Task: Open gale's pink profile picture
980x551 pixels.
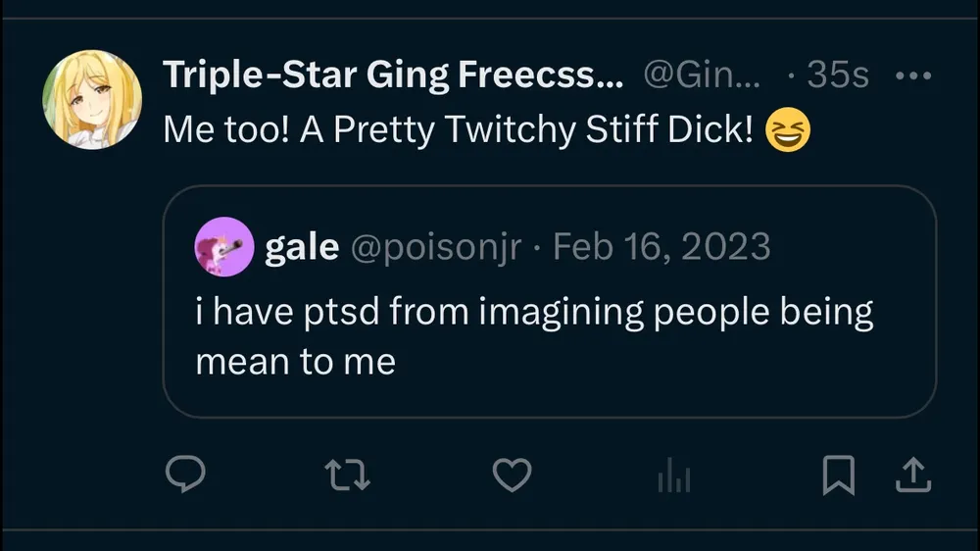Action: tap(224, 246)
